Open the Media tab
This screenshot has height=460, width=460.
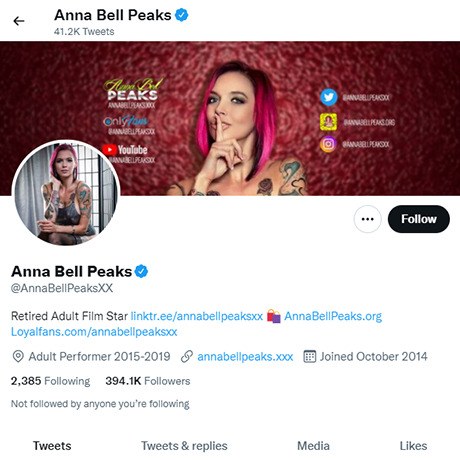click(x=313, y=446)
